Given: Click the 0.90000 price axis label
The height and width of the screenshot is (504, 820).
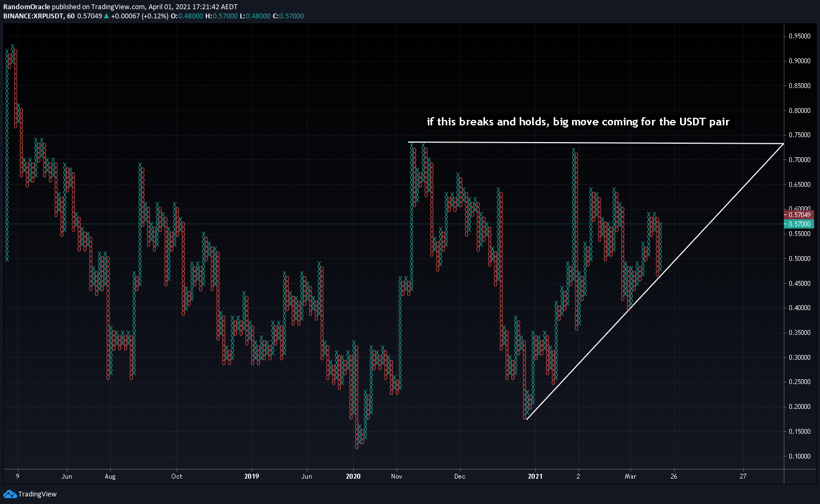Looking at the screenshot, I should pos(799,61).
